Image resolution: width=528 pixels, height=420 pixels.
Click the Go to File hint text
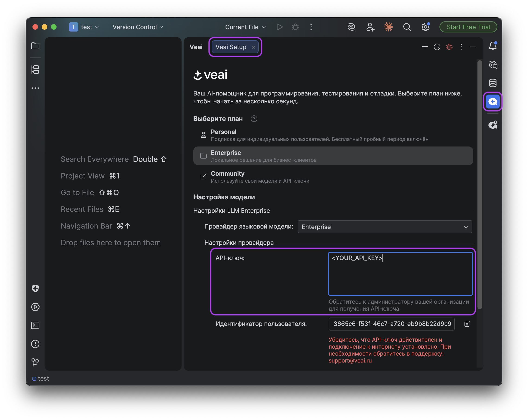click(77, 192)
